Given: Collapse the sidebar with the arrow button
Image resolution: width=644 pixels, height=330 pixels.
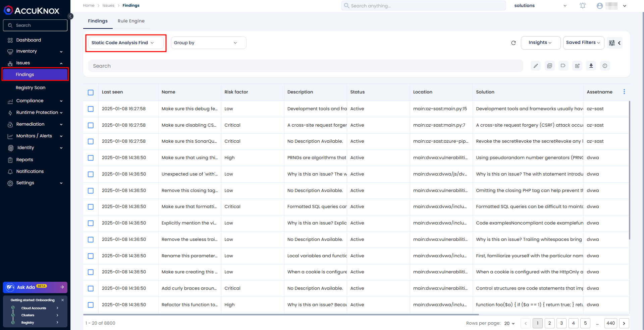Looking at the screenshot, I should [x=70, y=16].
